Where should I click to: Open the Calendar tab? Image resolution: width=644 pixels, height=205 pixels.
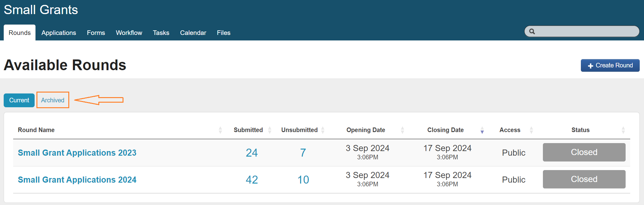click(193, 33)
